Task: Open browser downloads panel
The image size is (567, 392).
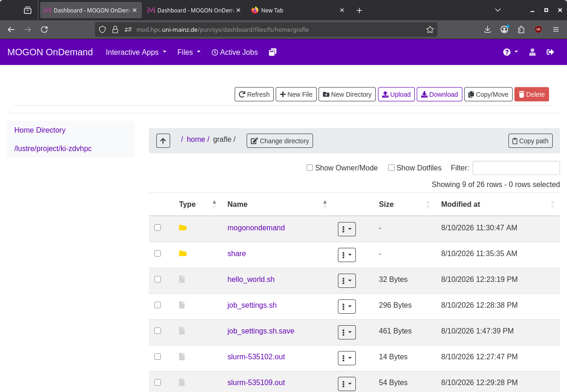Action: [487, 29]
